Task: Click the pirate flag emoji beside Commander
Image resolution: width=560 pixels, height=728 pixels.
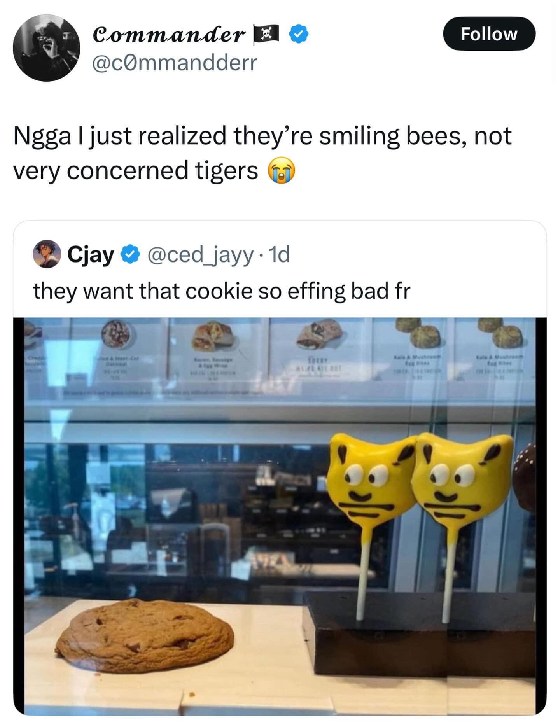Action: click(x=266, y=35)
